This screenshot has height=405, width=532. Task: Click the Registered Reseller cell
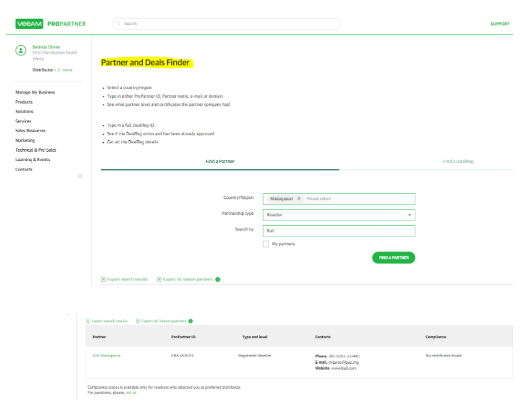click(255, 356)
